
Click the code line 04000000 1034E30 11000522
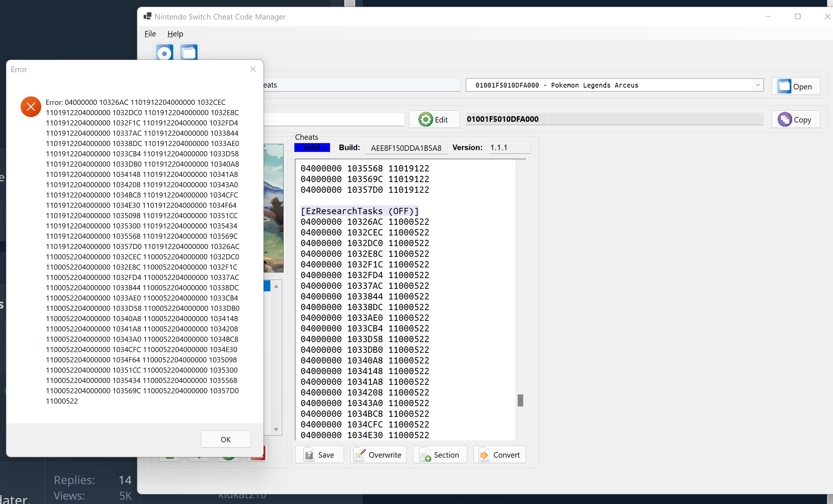(x=365, y=435)
